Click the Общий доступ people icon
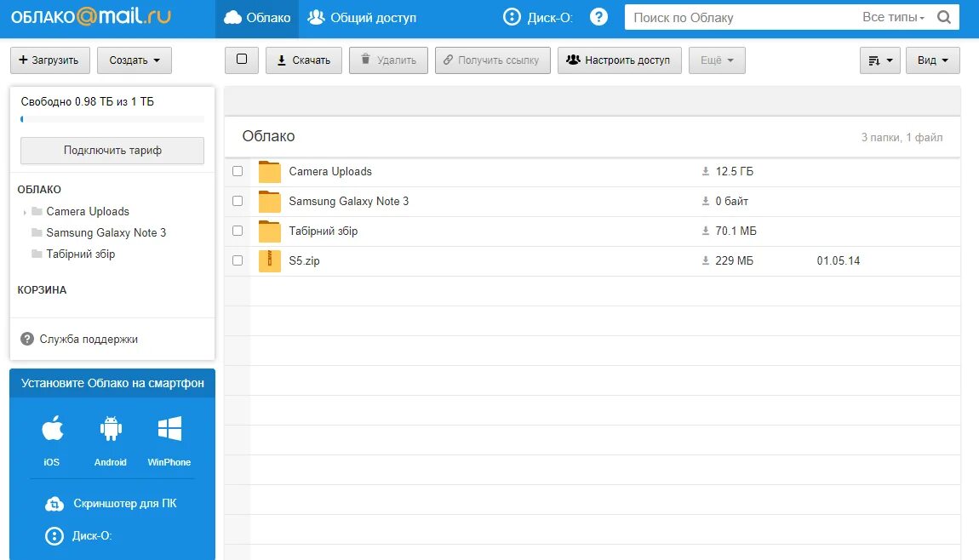979x560 pixels. (316, 18)
